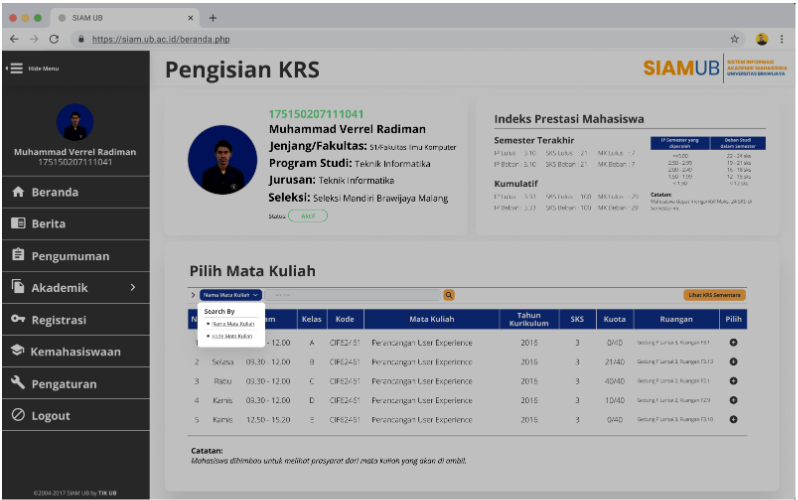
Task: Open Pengumuman in the sidebar
Action: (x=70, y=256)
